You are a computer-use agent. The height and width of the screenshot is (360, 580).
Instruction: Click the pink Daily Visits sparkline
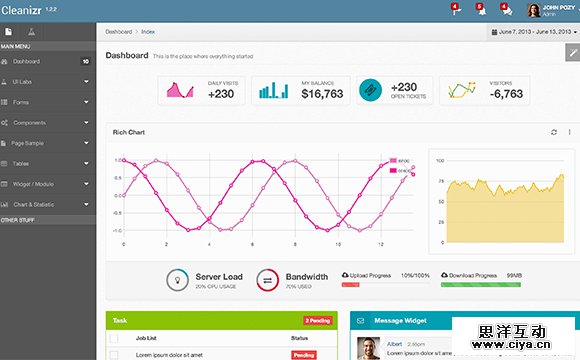[x=180, y=90]
